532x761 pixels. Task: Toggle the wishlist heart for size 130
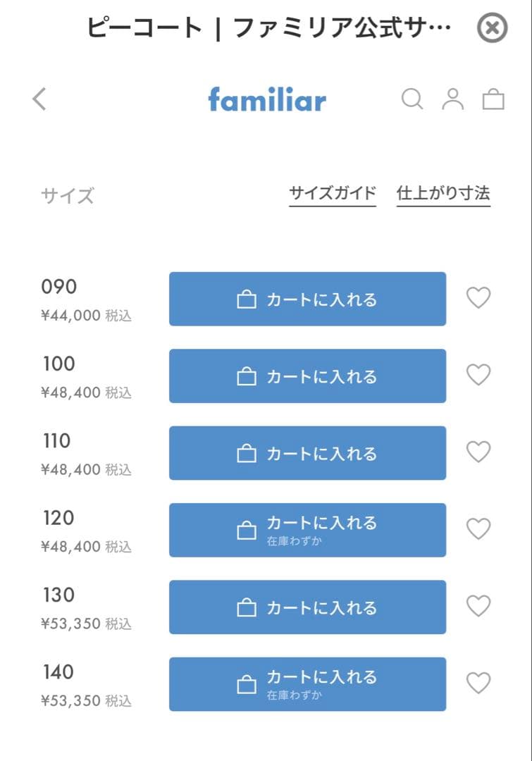[478, 606]
